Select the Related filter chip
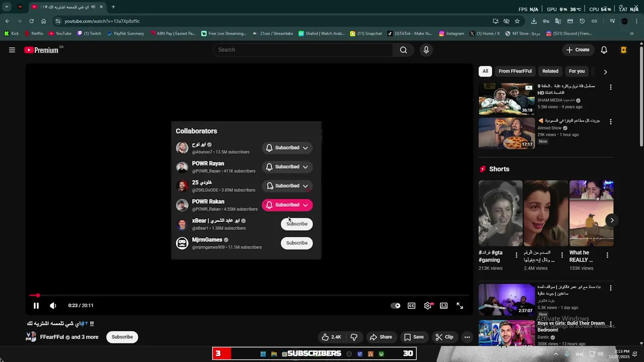 [550, 71]
